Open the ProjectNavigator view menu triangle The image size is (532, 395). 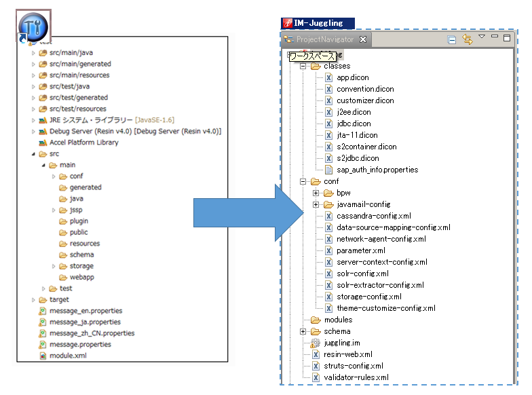coord(482,36)
